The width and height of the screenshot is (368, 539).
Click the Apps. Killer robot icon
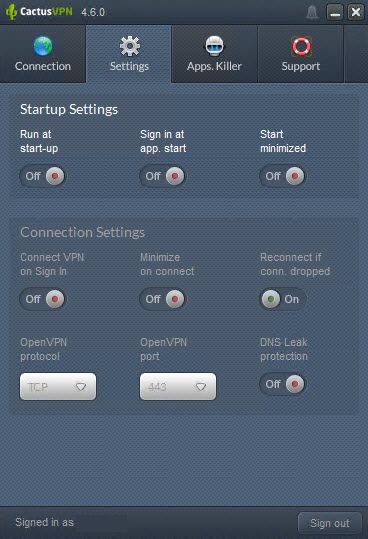pos(214,46)
